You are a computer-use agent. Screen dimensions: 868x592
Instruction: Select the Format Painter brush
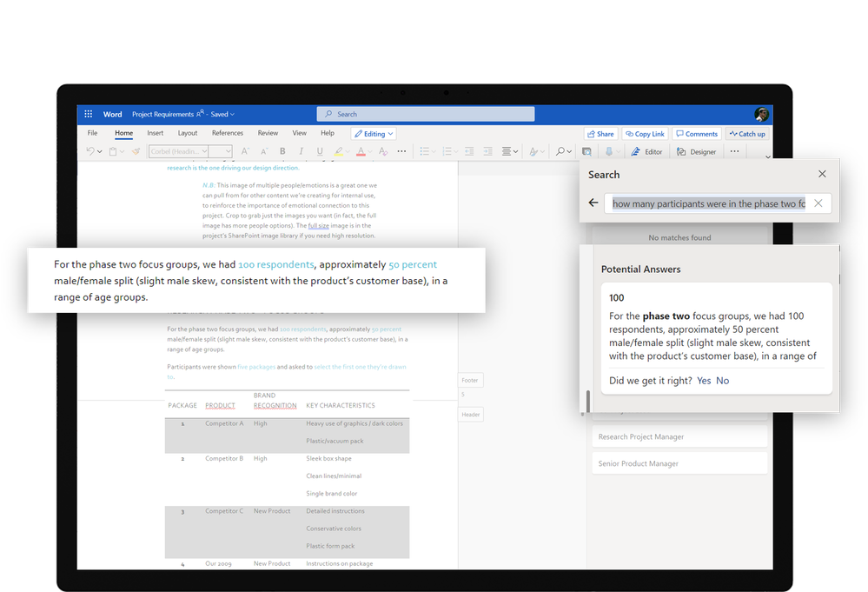pyautogui.click(x=136, y=151)
